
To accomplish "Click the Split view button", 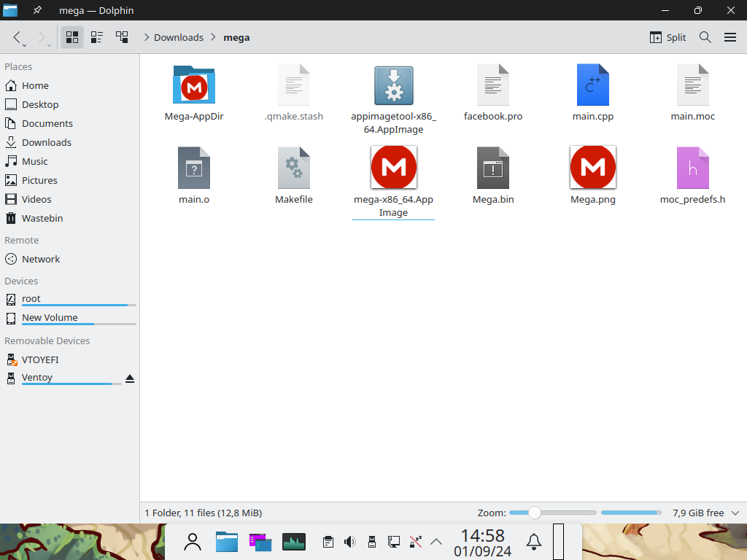I will coord(667,37).
